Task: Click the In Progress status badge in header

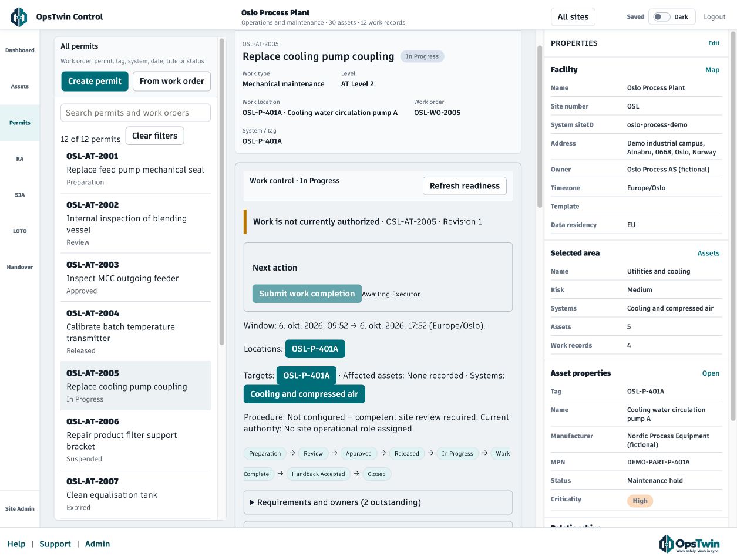Action: [x=422, y=56]
